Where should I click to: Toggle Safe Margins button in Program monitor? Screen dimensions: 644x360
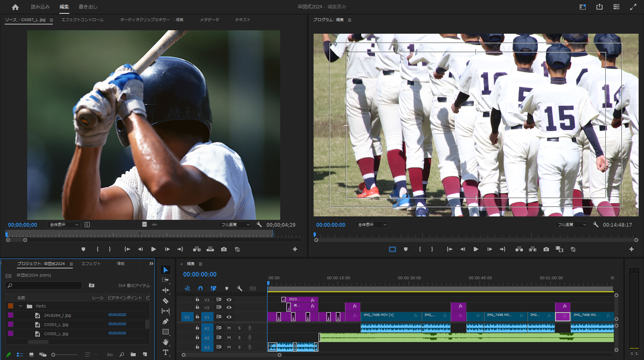click(393, 249)
